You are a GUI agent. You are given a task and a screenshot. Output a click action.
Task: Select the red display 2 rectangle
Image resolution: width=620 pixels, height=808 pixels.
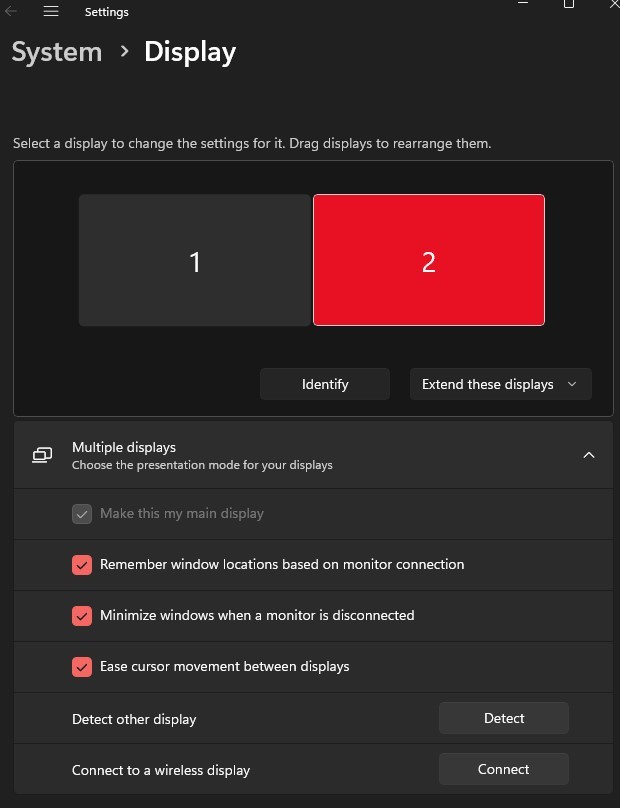428,260
